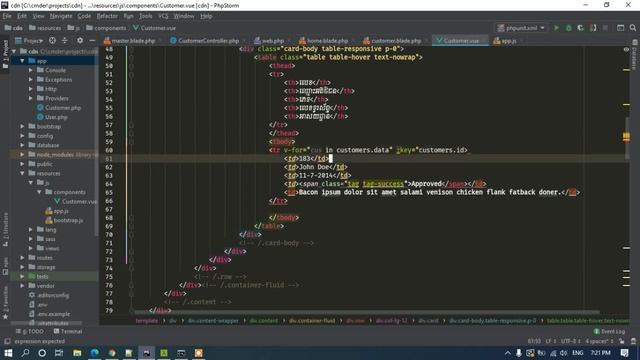Open the Database side tool window

[635, 54]
